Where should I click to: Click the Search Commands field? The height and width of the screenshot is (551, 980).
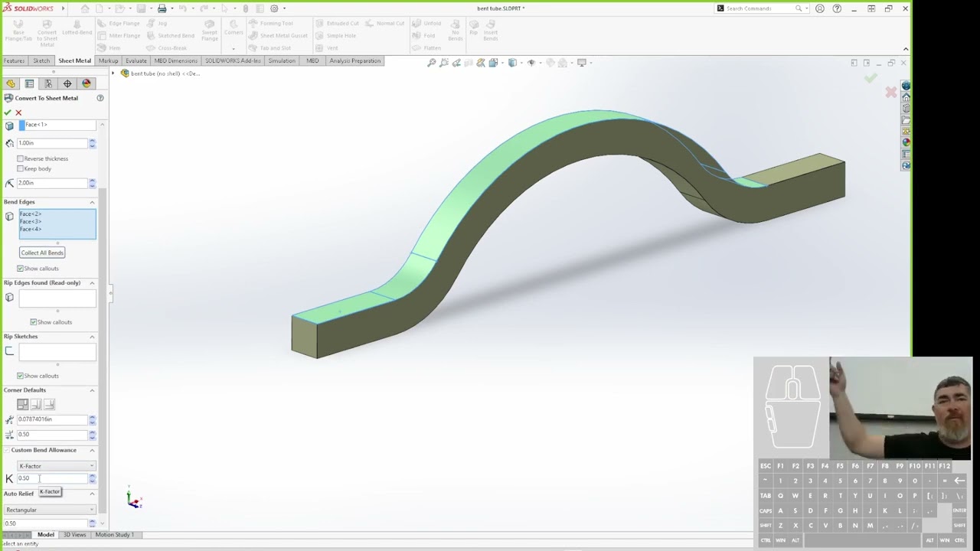(759, 8)
